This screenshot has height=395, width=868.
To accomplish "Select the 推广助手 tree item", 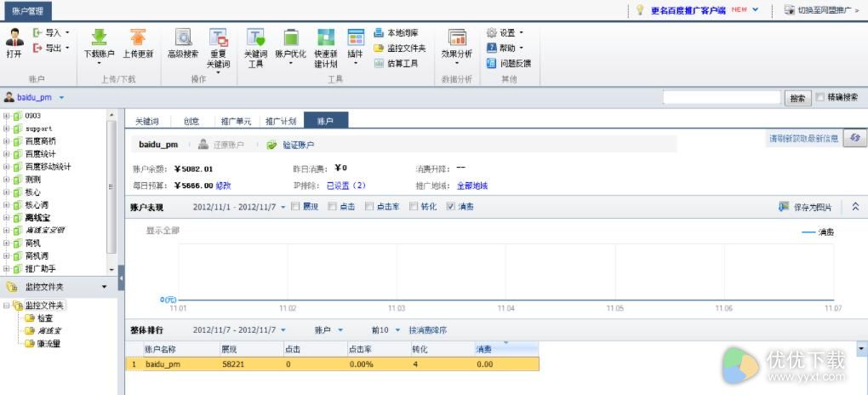I will 40,269.
